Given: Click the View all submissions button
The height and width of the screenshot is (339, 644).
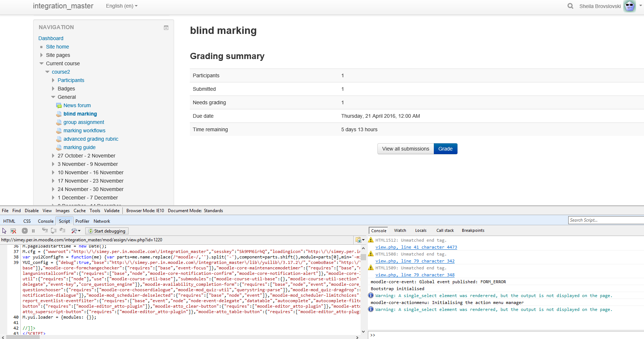Looking at the screenshot, I should click(x=406, y=149).
